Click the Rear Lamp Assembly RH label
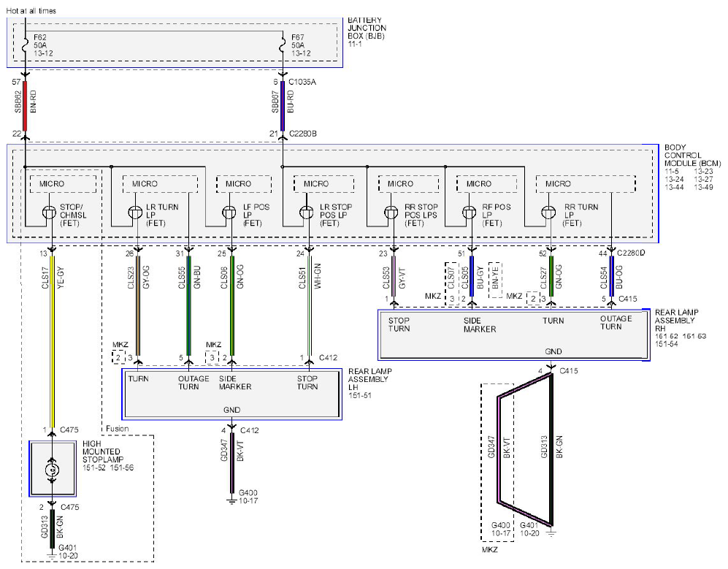 pos(676,320)
